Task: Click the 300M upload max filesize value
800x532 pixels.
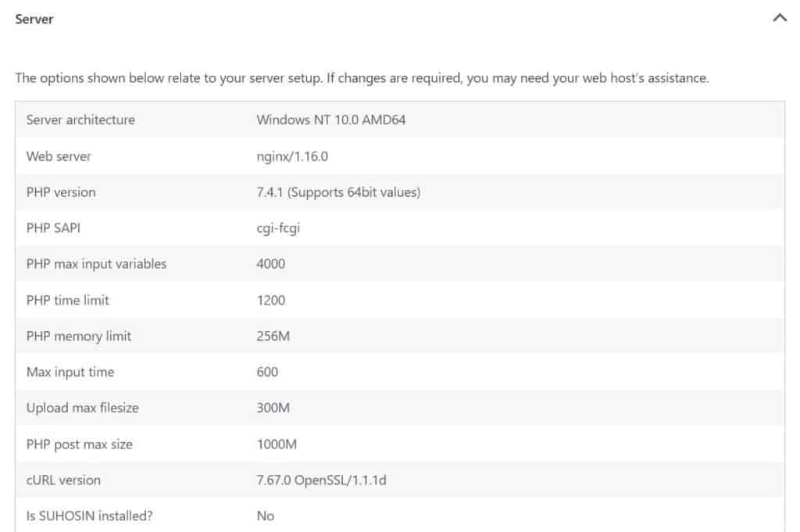Action: point(273,408)
